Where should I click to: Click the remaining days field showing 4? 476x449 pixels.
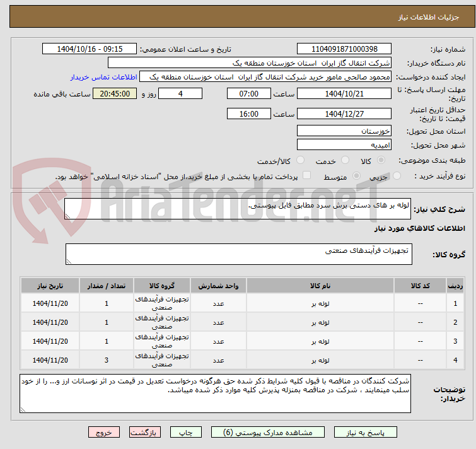(180, 93)
